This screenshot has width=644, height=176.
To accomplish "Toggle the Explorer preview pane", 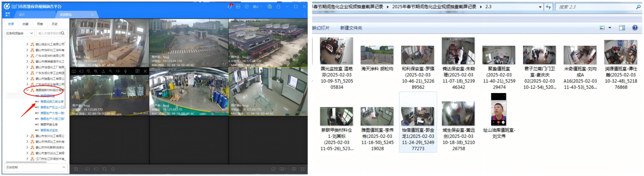I will [x=622, y=28].
